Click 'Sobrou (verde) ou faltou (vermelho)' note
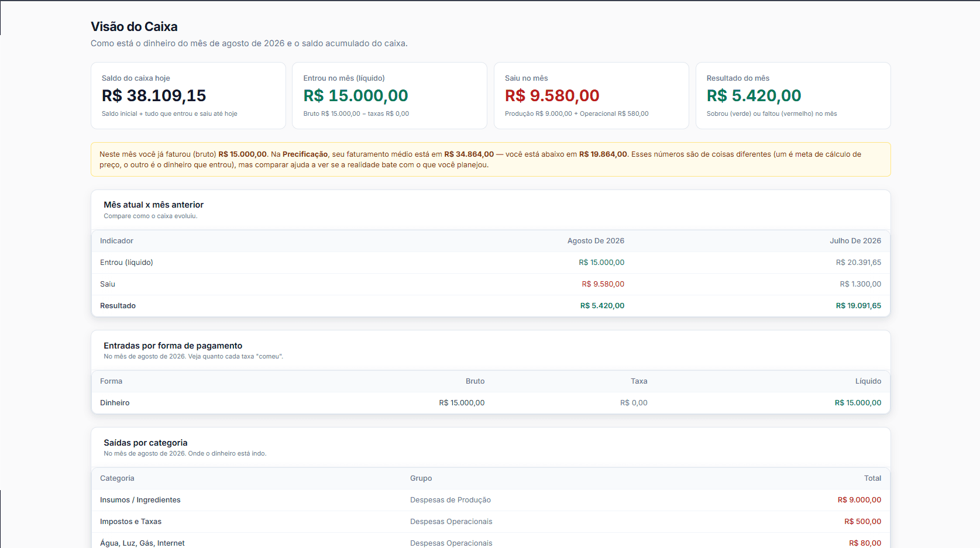 [772, 113]
